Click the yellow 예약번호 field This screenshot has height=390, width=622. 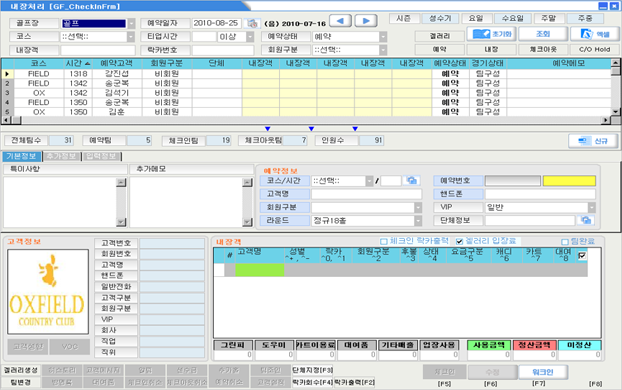569,181
